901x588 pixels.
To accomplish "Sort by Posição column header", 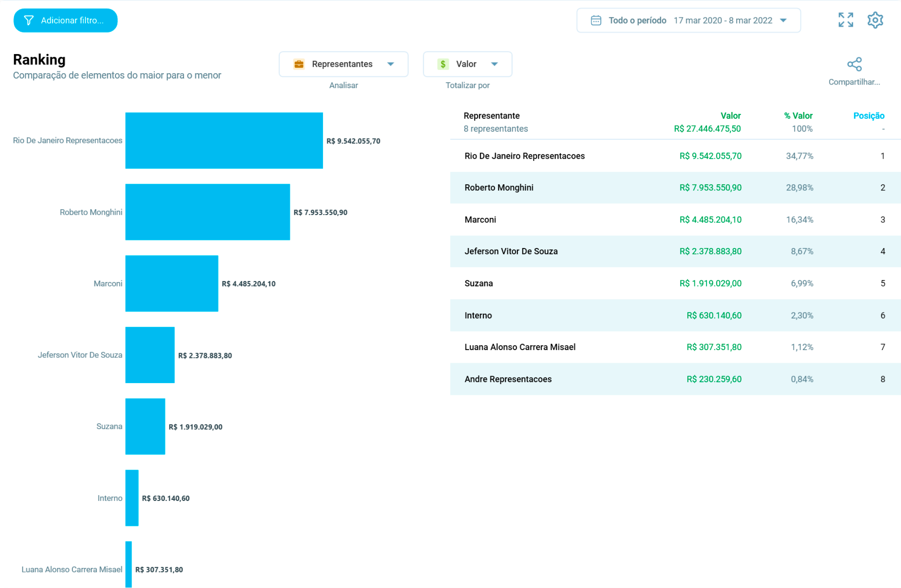I will [x=868, y=116].
